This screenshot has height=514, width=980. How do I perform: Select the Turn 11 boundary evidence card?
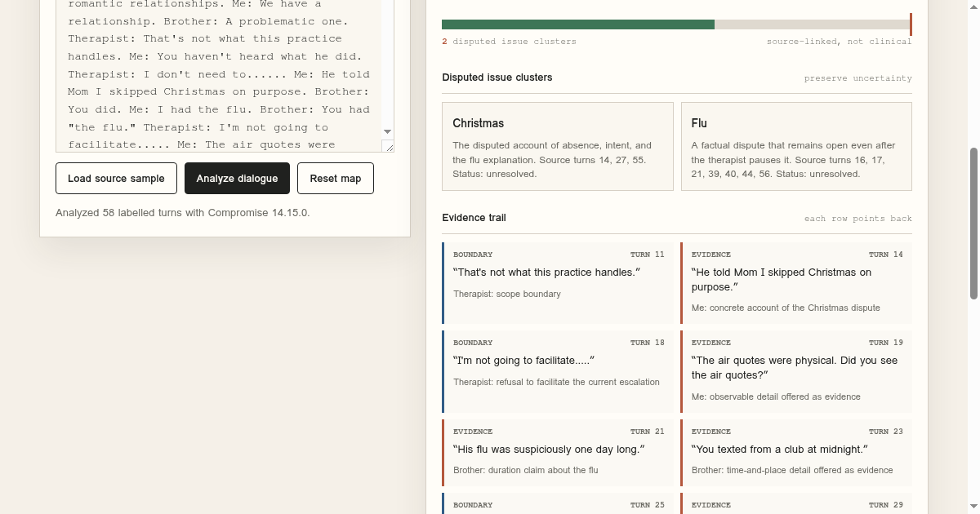(558, 283)
